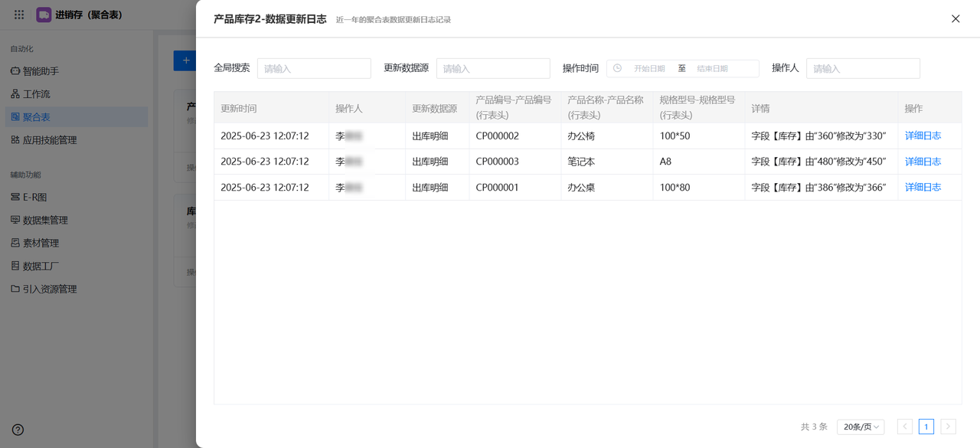The height and width of the screenshot is (448, 980).
Task: Open 工作流 from the sidebar
Action: 36,94
